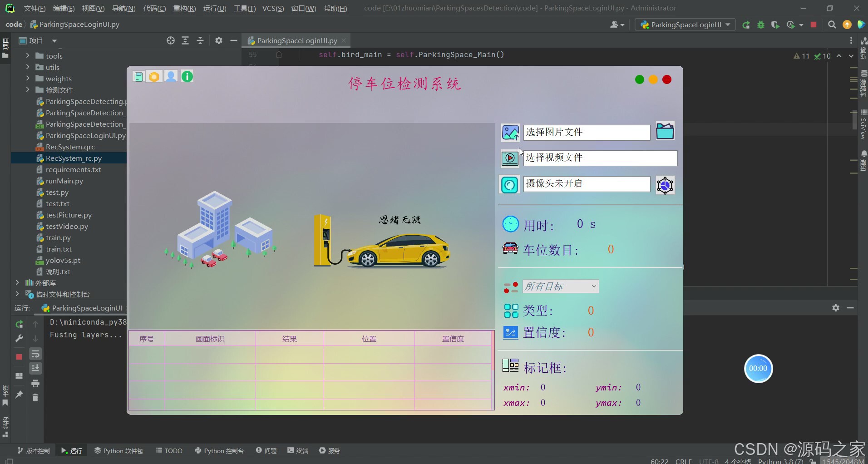Click the print icon in run panel
The width and height of the screenshot is (868, 464).
pyautogui.click(x=35, y=383)
